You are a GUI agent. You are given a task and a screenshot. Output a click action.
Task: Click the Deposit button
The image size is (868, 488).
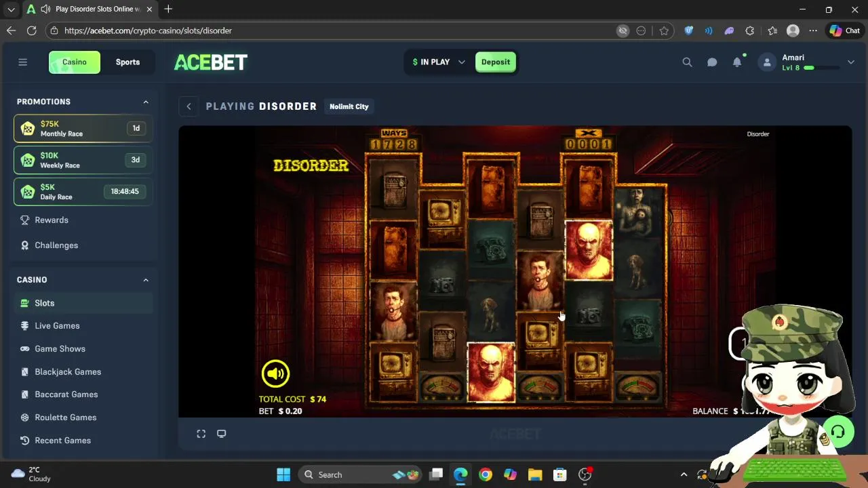click(496, 62)
